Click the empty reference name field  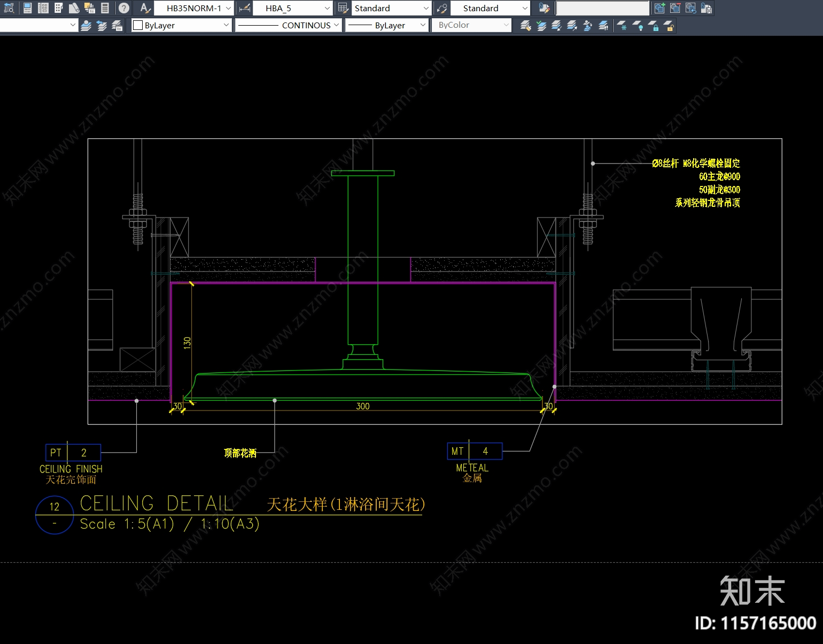tap(602, 8)
